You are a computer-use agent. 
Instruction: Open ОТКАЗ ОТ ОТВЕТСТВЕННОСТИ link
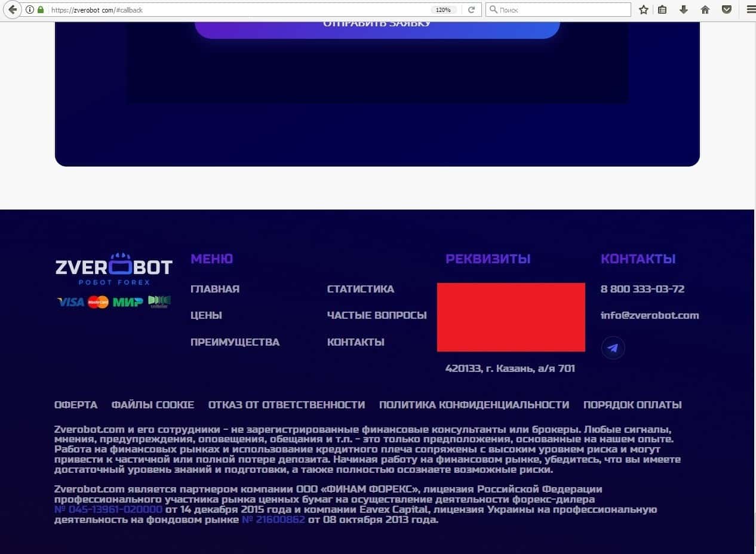[x=287, y=405]
